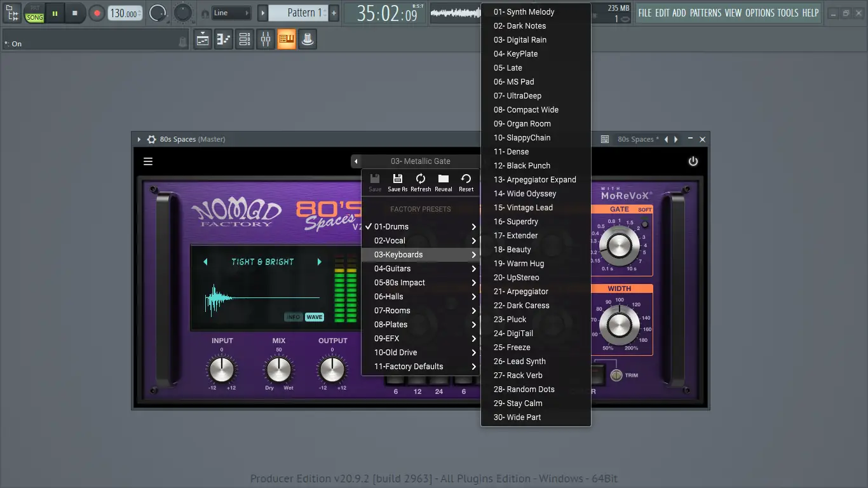
Task: Click the preset grid icon in plugin title bar
Action: coord(605,139)
